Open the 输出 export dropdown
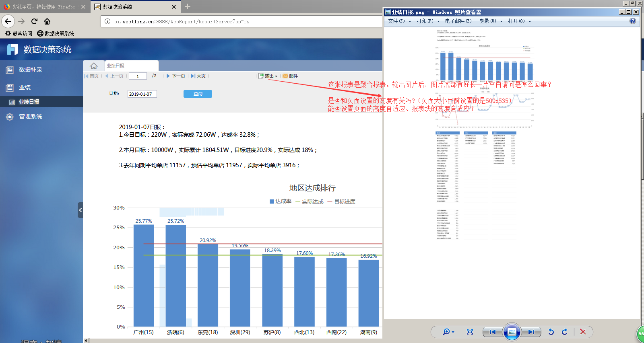Screen dimensions: 644x343 [x=268, y=76]
